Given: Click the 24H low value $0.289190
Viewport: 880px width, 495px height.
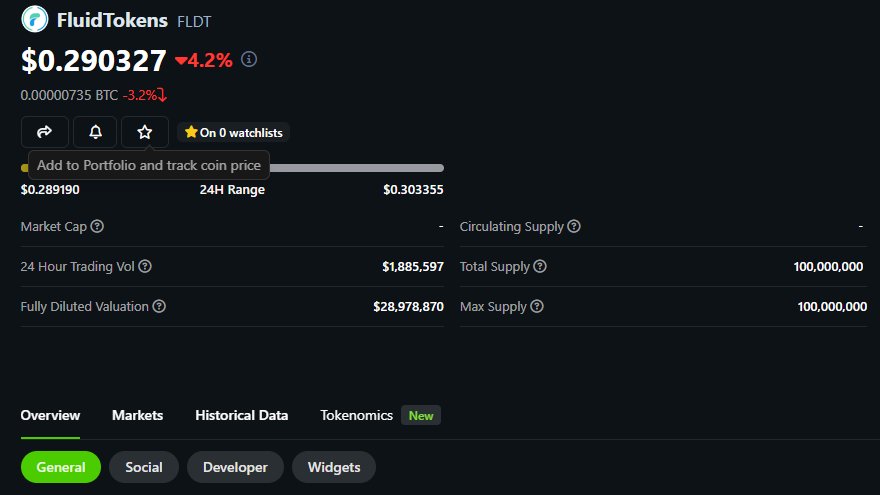Looking at the screenshot, I should (50, 190).
